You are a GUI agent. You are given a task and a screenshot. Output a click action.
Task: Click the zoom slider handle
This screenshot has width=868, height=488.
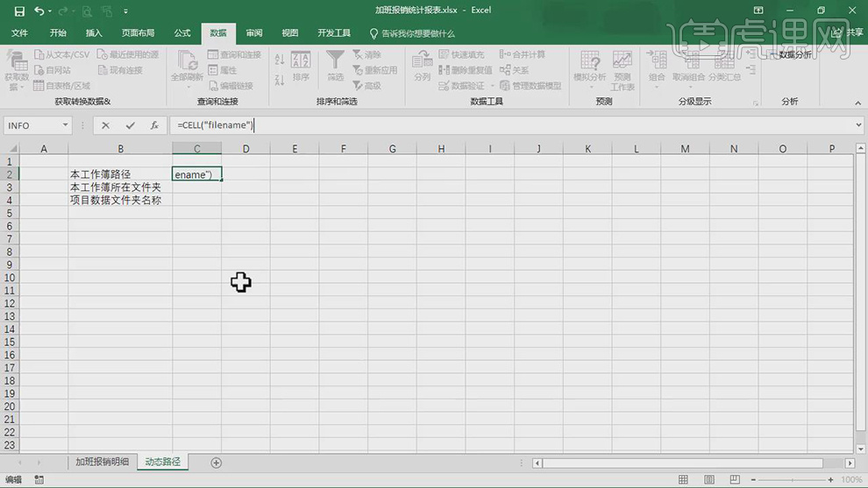click(x=793, y=480)
